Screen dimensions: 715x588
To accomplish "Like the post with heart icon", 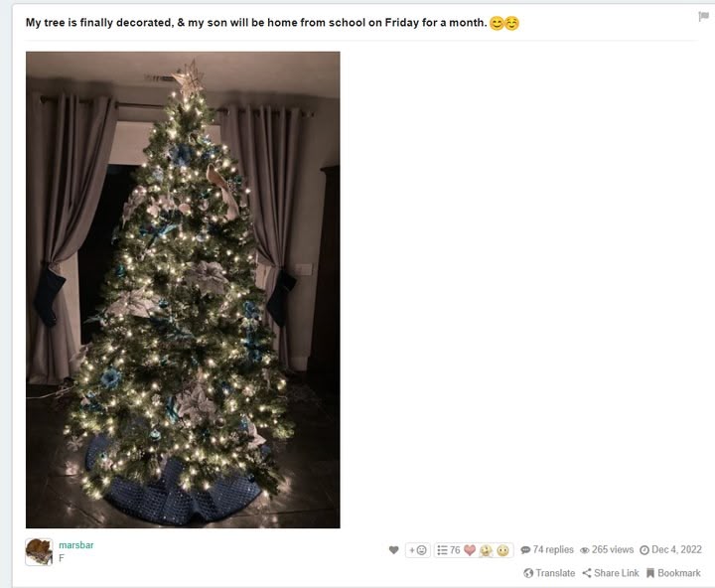I will (394, 550).
